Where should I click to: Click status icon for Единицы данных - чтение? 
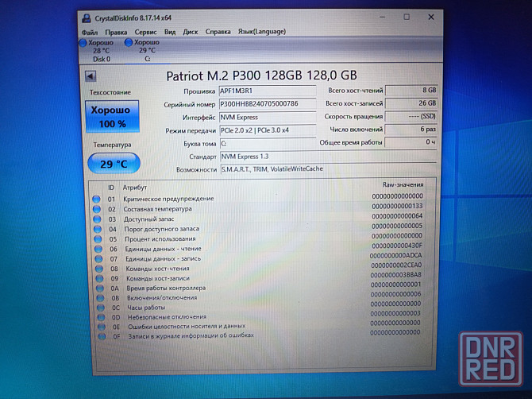point(98,249)
